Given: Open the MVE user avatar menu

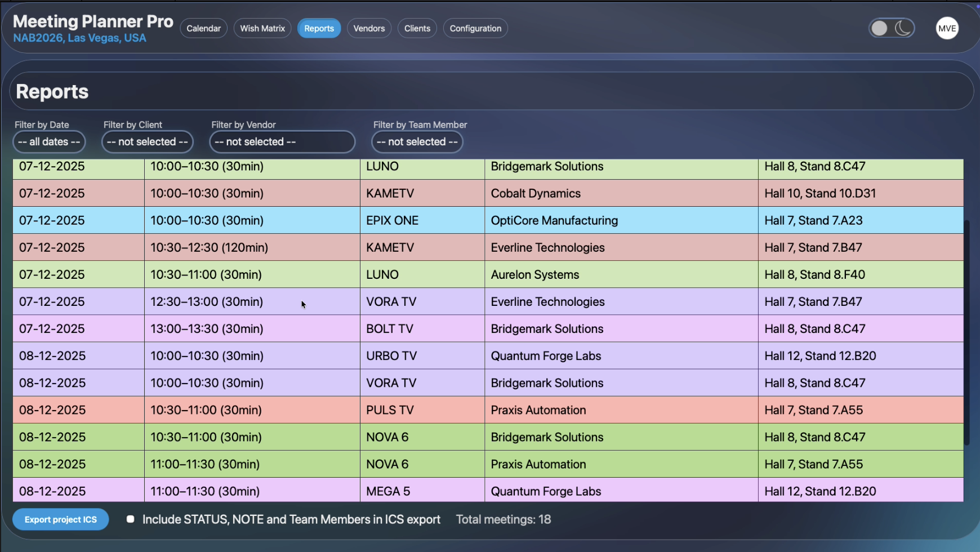Looking at the screenshot, I should pos(947,28).
